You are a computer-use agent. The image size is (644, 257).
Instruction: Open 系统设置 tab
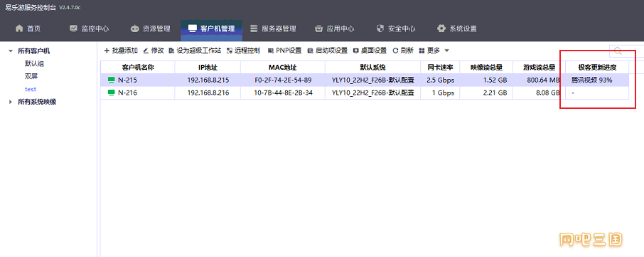[x=457, y=28]
